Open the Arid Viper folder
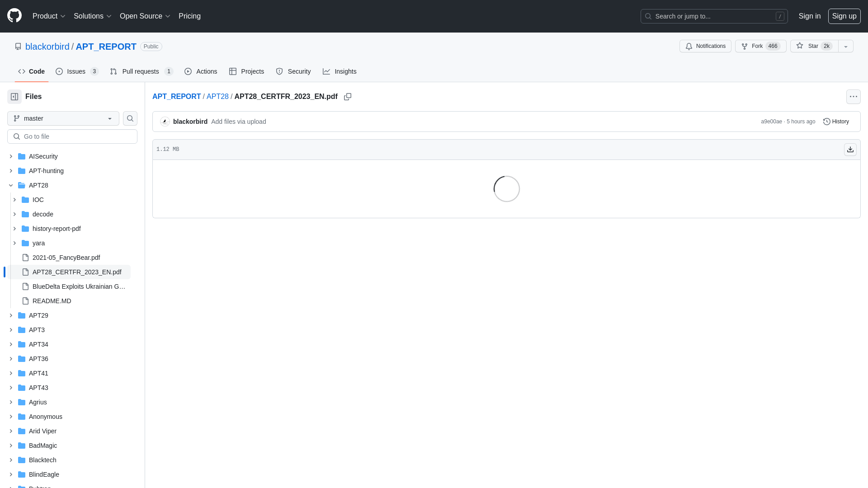868x488 pixels. (x=42, y=431)
